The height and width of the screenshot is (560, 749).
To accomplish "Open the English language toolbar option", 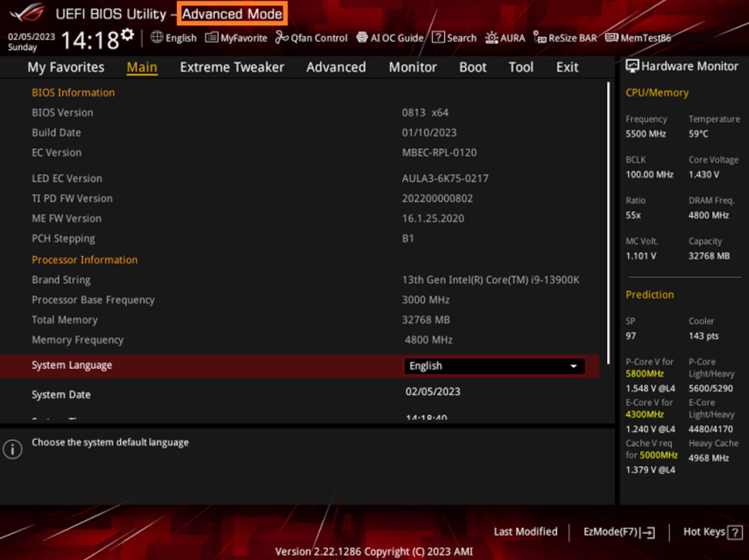I will (174, 38).
